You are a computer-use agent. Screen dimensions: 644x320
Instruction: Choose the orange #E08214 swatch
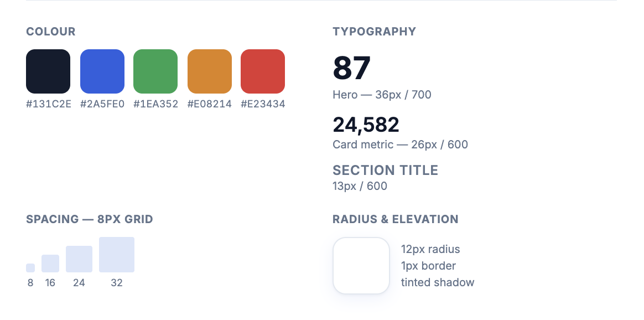(x=210, y=71)
